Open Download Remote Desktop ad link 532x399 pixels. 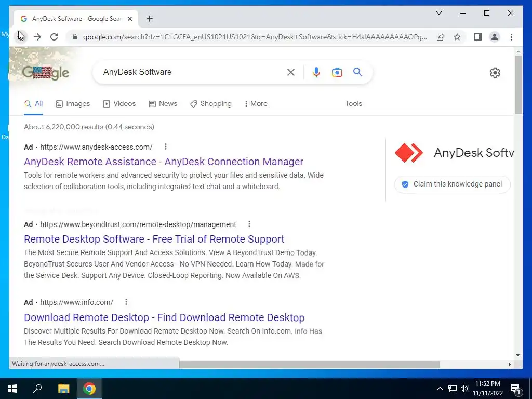pyautogui.click(x=164, y=317)
